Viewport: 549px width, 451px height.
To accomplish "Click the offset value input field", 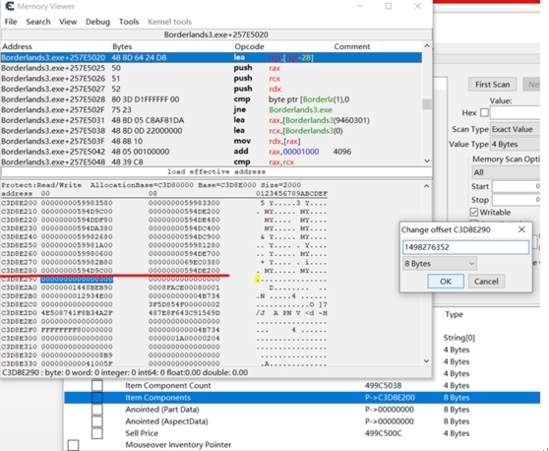I will coord(465,247).
